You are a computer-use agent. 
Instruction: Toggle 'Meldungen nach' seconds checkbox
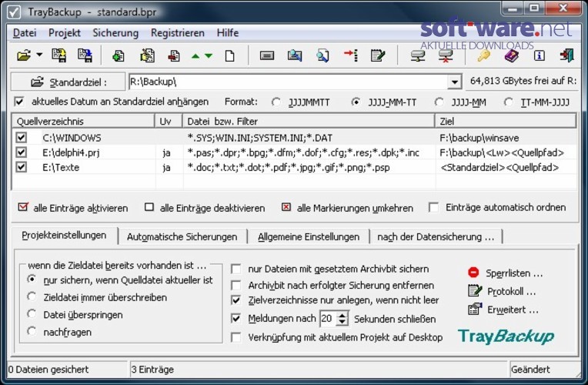click(x=236, y=319)
